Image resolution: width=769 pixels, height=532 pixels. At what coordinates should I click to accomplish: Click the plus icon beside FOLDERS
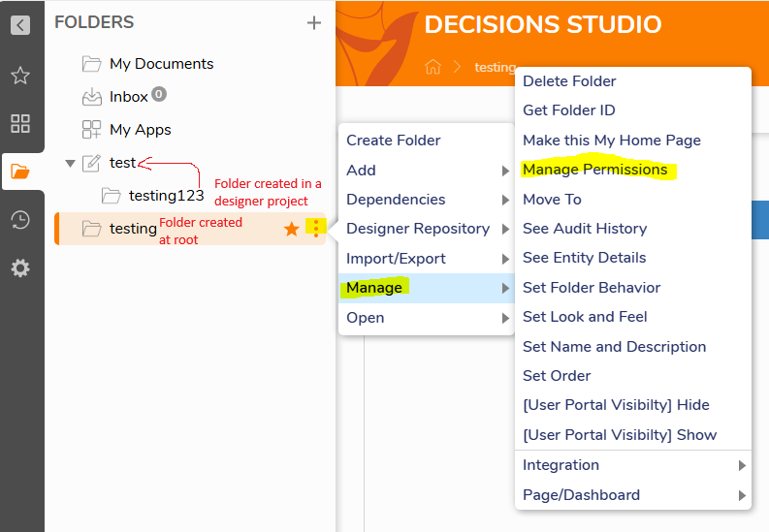pyautogui.click(x=313, y=23)
